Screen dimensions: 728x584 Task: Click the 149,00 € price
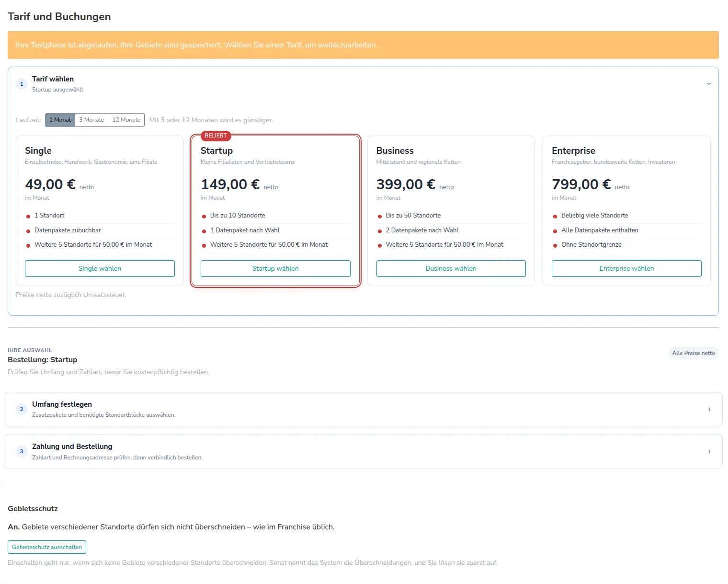point(230,184)
